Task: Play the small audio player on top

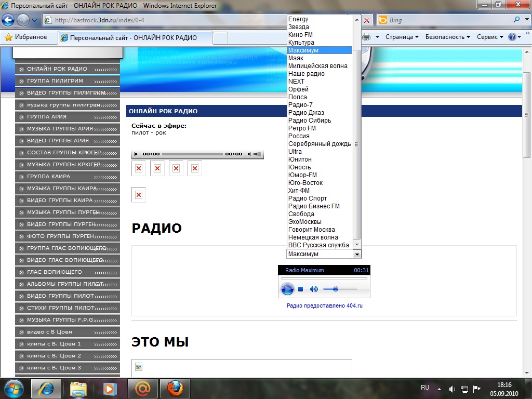Action: tap(136, 154)
